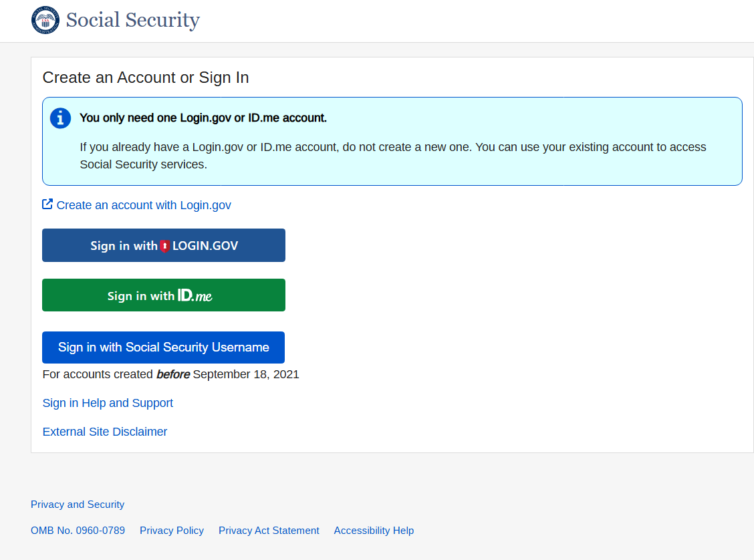Click the Social Security header title text
Screen dimensions: 754x560
pyautogui.click(x=132, y=20)
